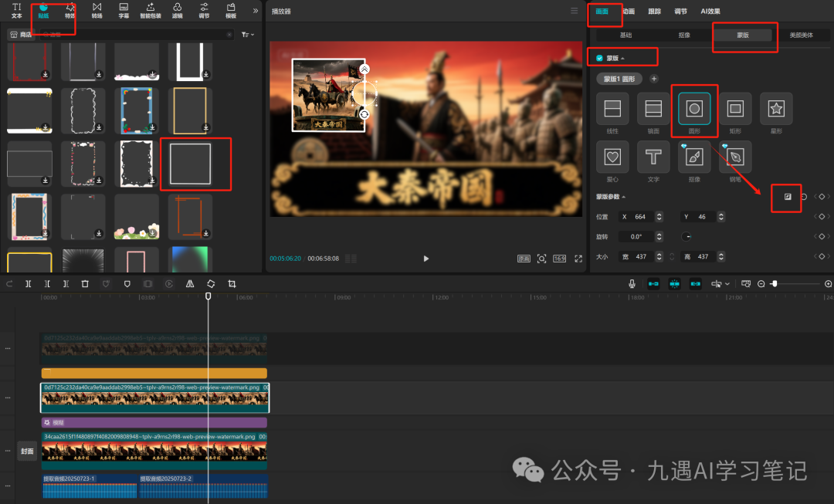Toggle the position keyframe diamond
The width and height of the screenshot is (834, 504).
click(x=822, y=216)
